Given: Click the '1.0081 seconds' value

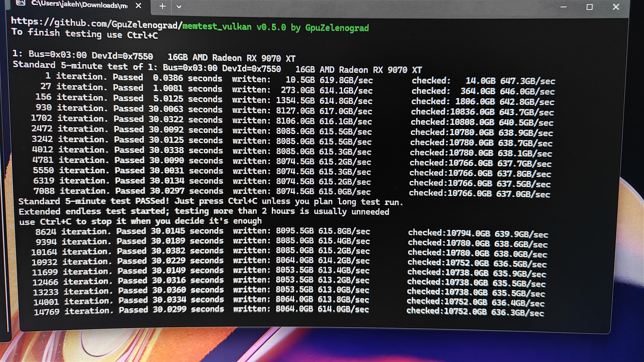Looking at the screenshot, I should click(188, 88).
